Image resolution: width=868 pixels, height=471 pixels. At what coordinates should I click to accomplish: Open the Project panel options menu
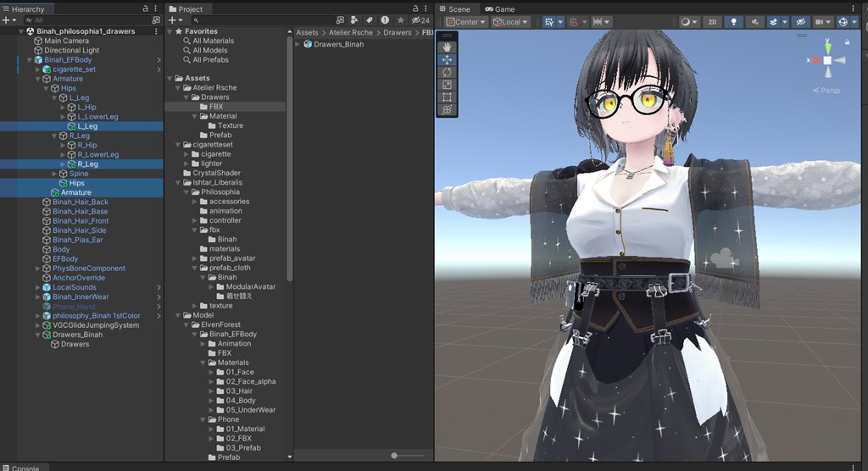click(426, 8)
